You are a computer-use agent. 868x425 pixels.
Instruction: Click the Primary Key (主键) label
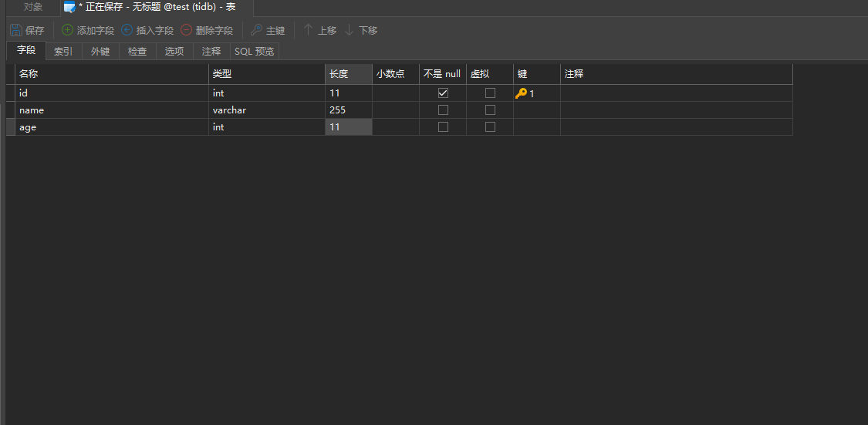275,30
